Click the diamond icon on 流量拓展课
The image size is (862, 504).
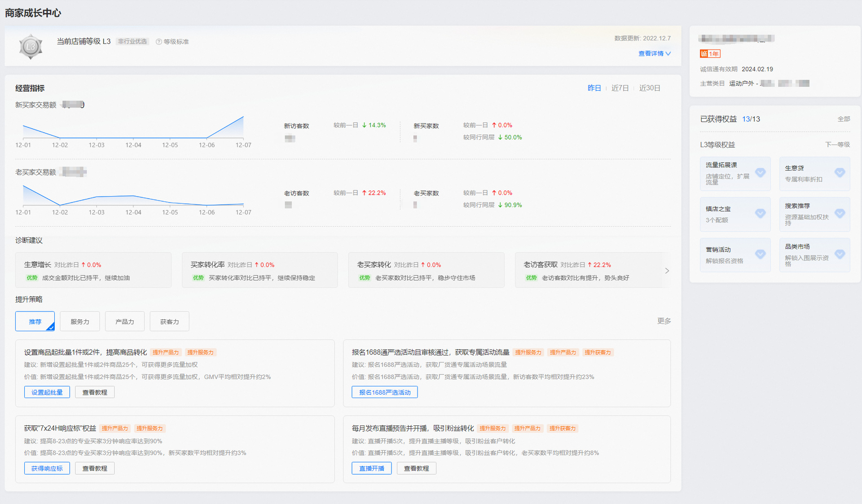pos(760,172)
